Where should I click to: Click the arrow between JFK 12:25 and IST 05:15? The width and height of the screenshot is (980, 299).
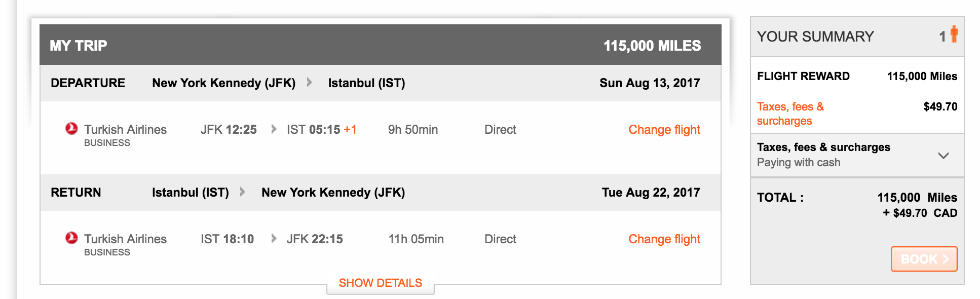[x=274, y=129]
